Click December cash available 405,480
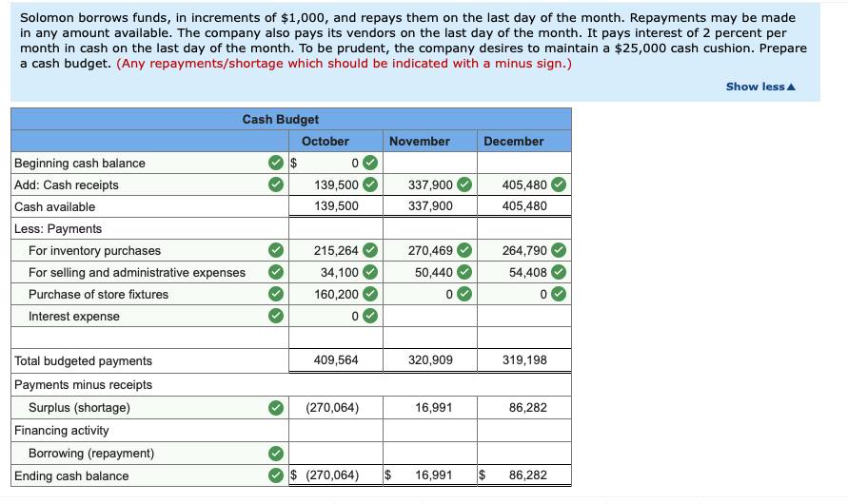 (524, 205)
